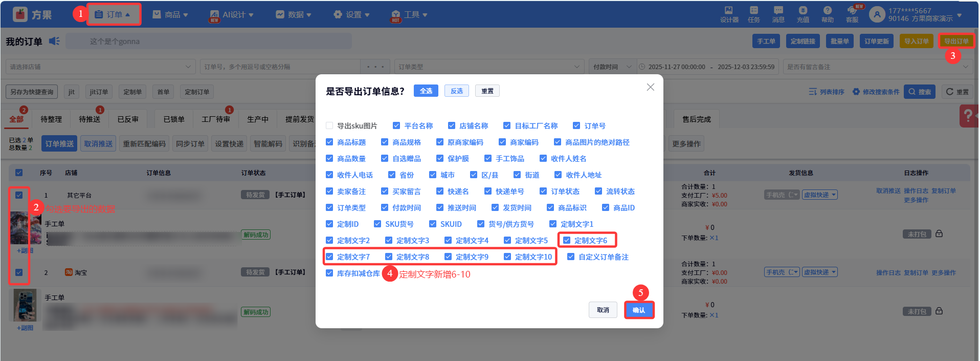The image size is (980, 361).
Task: Uncheck the 库存扣减仓库 checkbox
Action: pyautogui.click(x=329, y=273)
